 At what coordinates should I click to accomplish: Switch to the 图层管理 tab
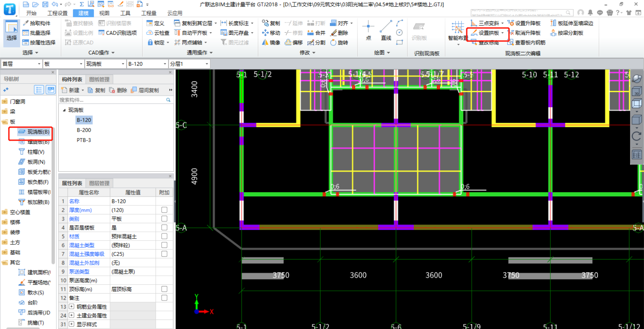(99, 183)
